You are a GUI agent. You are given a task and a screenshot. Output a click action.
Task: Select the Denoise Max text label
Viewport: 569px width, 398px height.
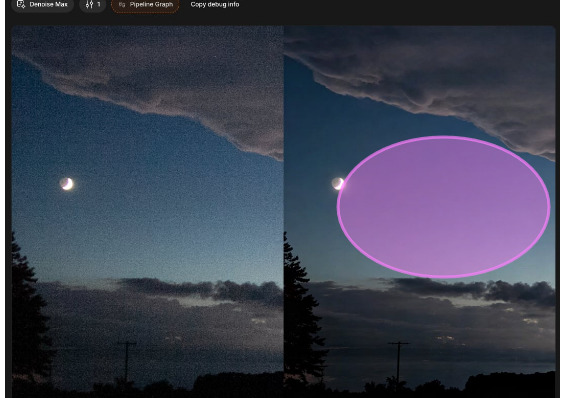coord(48,4)
